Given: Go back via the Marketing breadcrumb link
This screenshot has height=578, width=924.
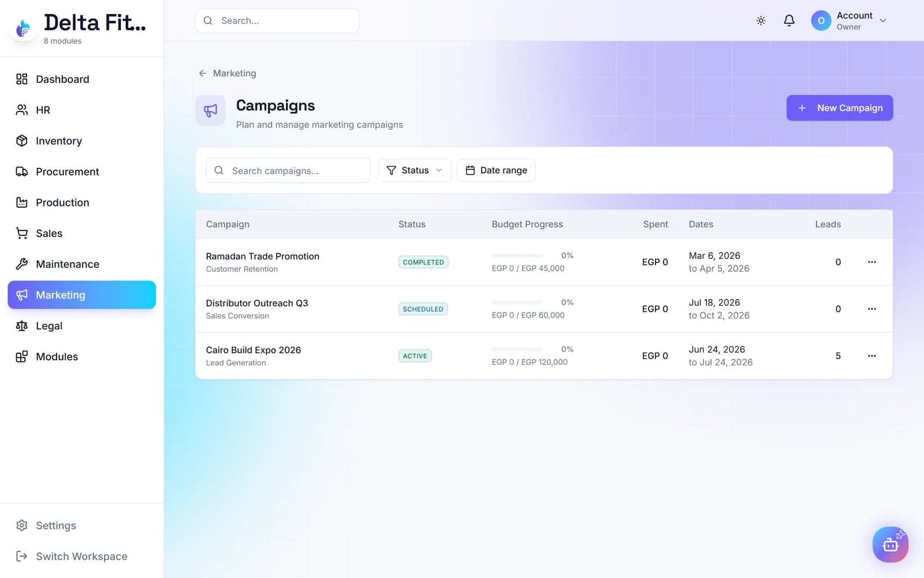Looking at the screenshot, I should (234, 73).
